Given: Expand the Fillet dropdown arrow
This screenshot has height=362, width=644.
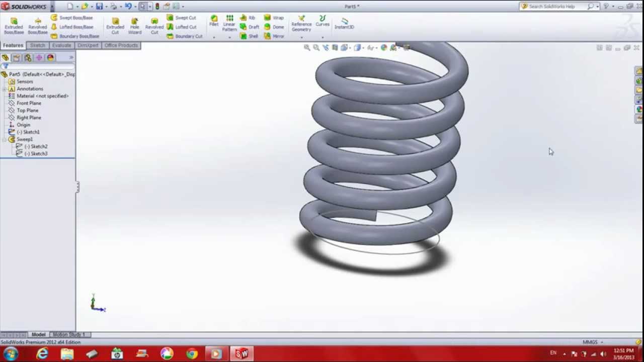Looking at the screenshot, I should [x=214, y=37].
